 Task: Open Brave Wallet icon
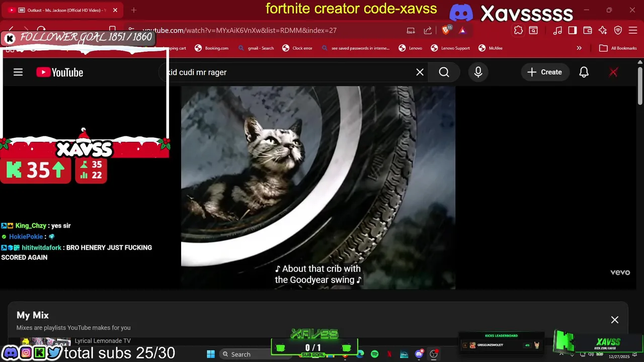588,31
